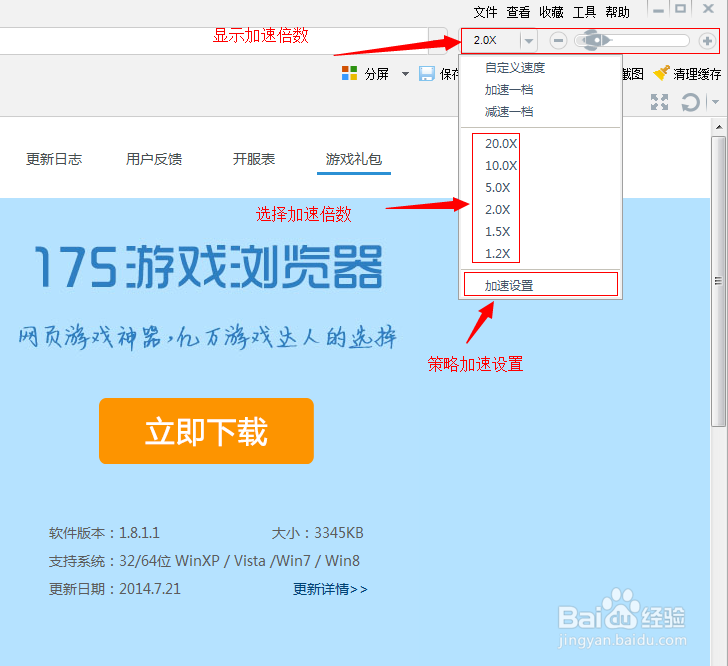Click the fullscreen expand icon

[x=659, y=102]
